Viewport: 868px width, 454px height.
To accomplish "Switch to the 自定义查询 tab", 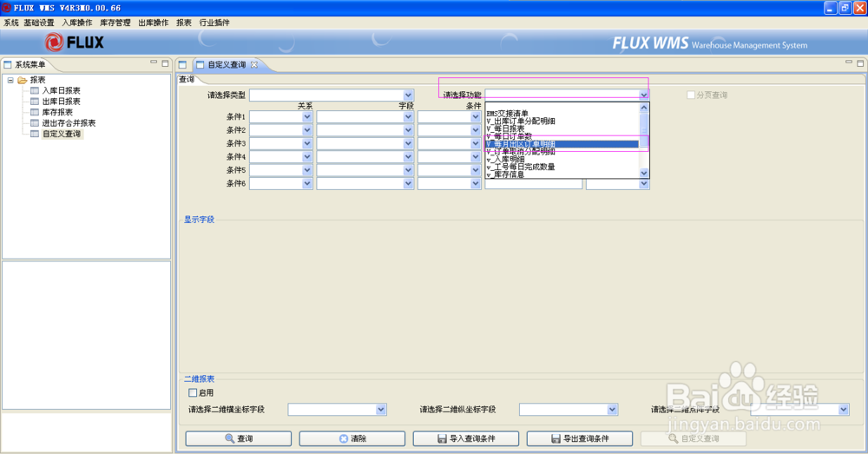I will [x=227, y=65].
